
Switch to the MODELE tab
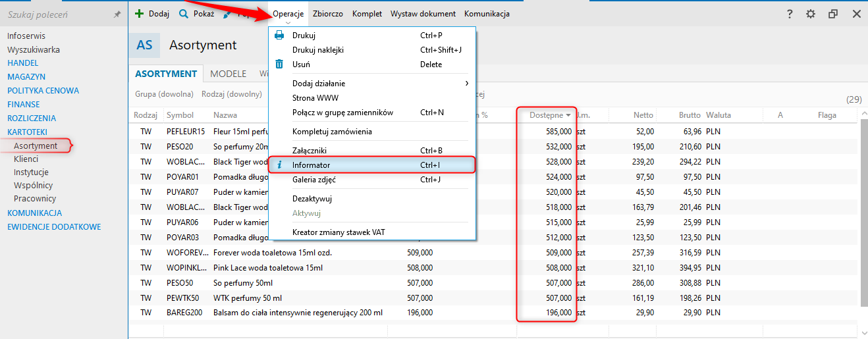228,74
